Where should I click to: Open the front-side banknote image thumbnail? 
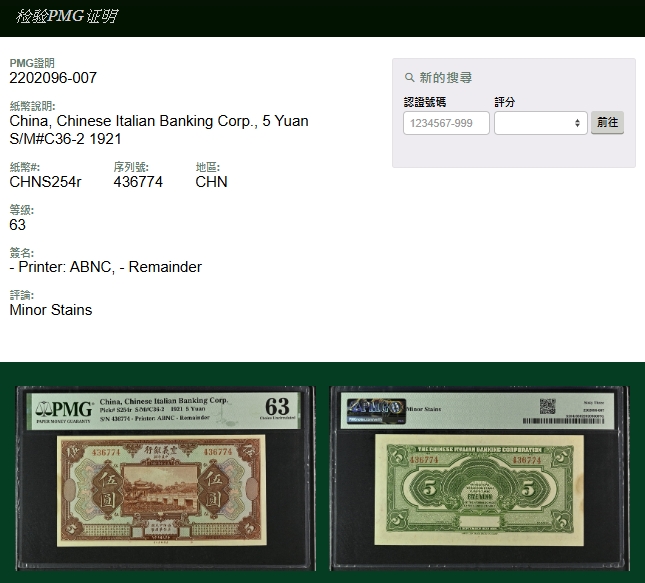[166, 478]
